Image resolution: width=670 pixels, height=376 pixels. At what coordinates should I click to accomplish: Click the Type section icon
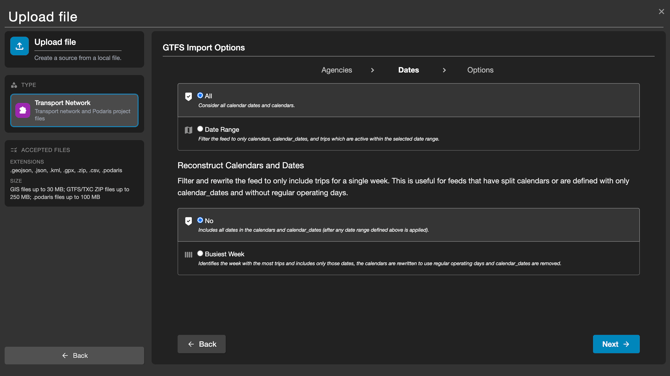point(14,85)
